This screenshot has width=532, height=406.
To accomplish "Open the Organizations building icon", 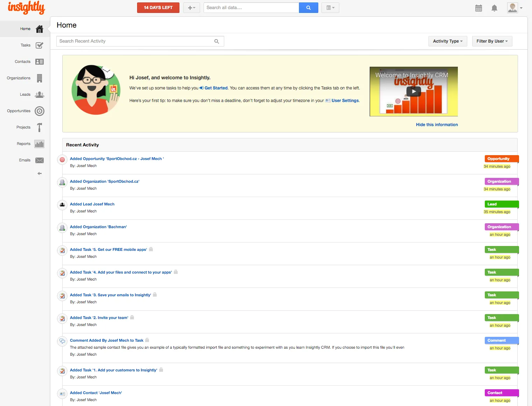I will point(40,78).
